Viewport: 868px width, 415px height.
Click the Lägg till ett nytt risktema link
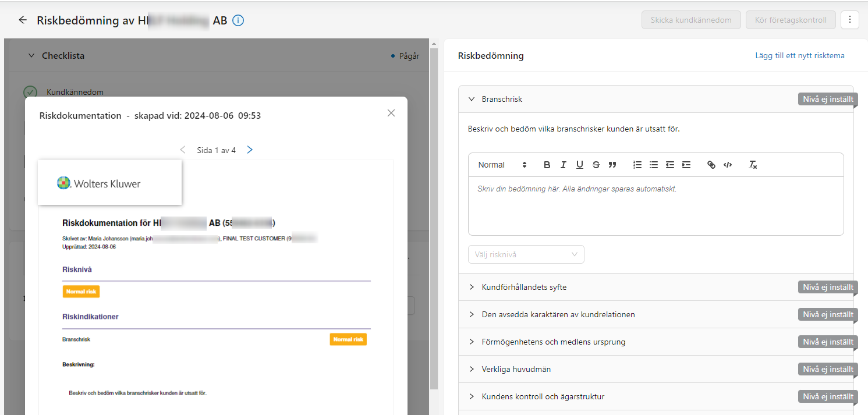(800, 56)
